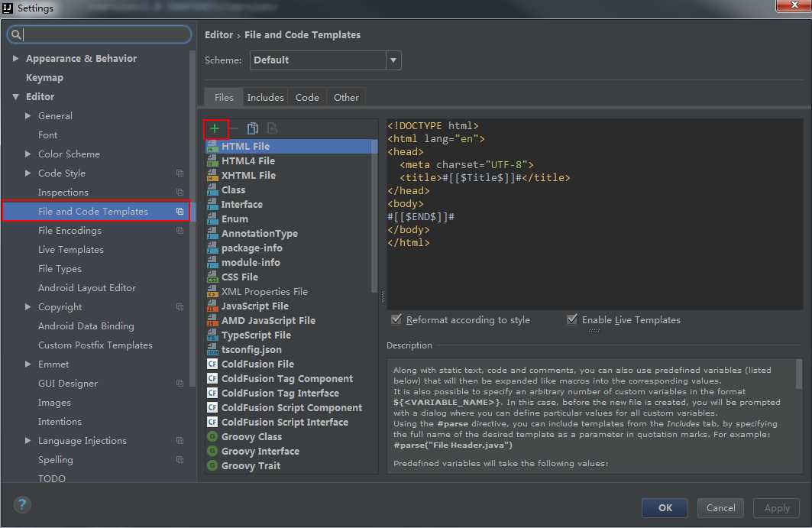Viewport: 812px width, 528px height.
Task: Click the XHTML File template icon
Action: [x=212, y=176]
